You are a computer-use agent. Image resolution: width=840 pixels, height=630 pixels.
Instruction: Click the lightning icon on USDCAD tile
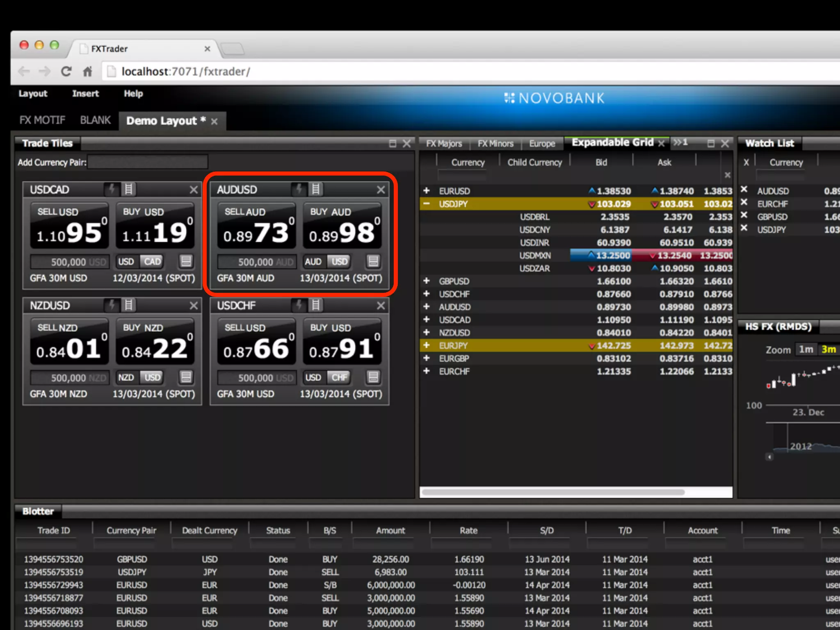pyautogui.click(x=112, y=189)
